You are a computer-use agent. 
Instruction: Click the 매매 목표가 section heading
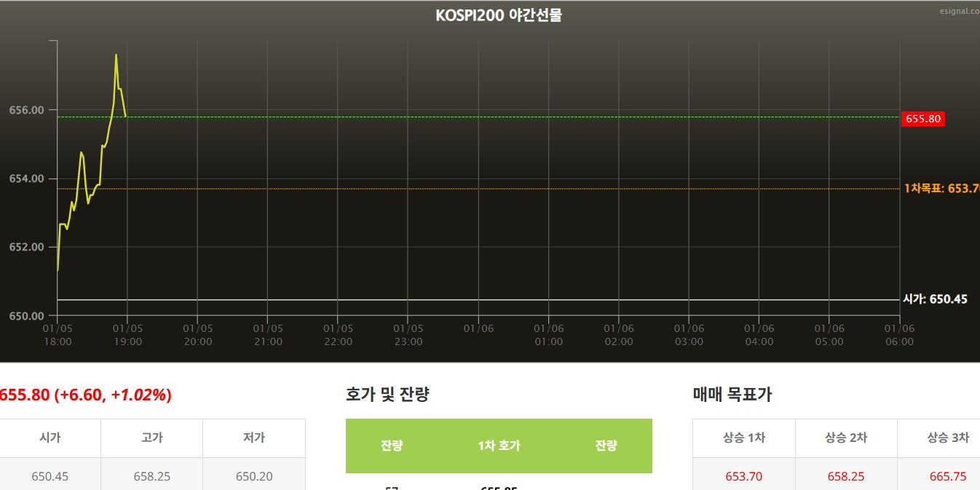click(x=732, y=395)
